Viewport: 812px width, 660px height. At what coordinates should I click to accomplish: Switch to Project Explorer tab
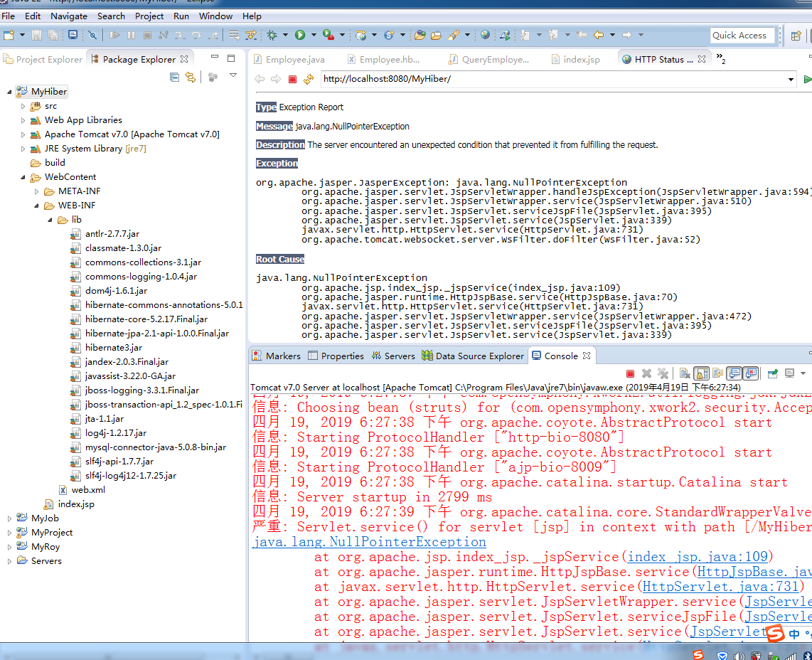point(43,60)
